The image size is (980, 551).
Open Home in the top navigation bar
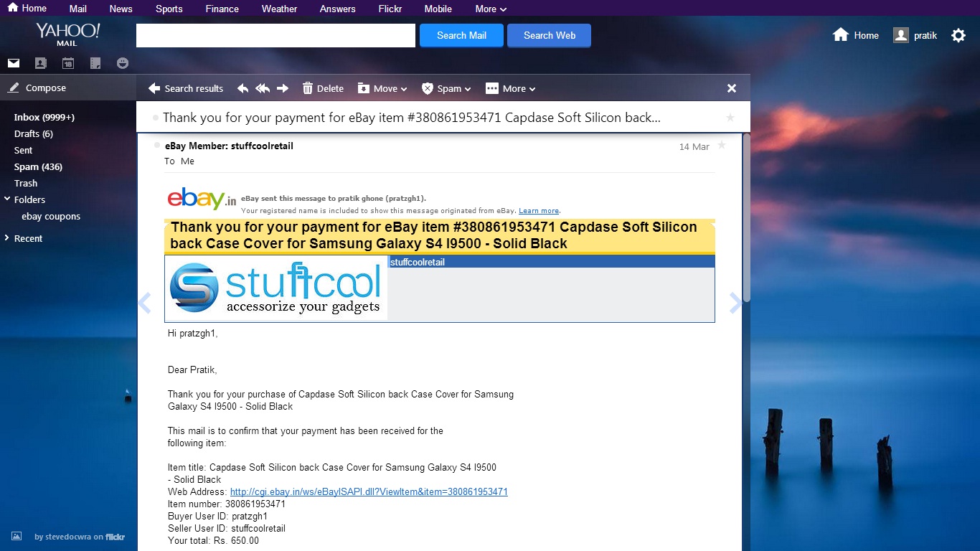(27, 8)
